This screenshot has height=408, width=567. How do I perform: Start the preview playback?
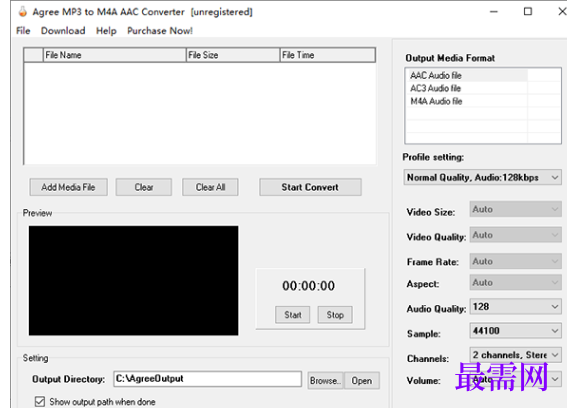point(293,315)
